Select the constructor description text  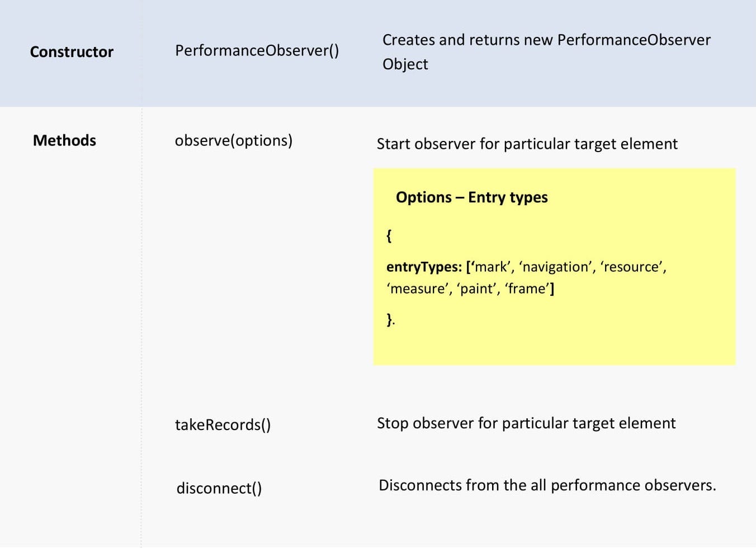[x=545, y=51]
